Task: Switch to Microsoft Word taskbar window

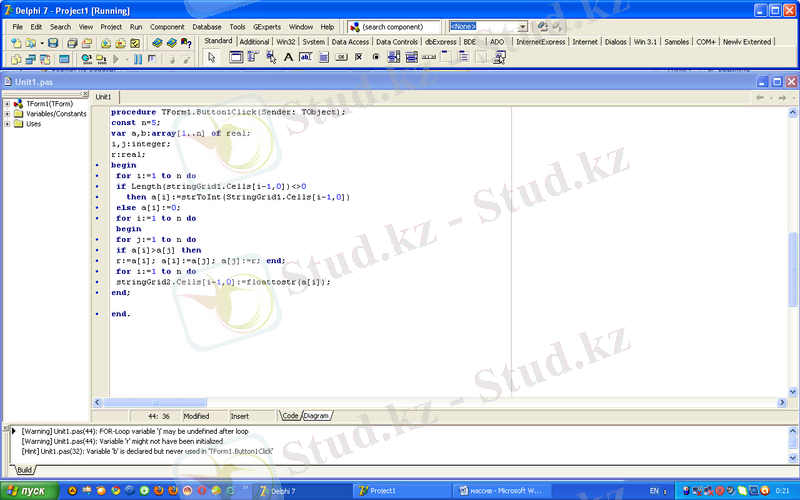Action: (x=502, y=491)
